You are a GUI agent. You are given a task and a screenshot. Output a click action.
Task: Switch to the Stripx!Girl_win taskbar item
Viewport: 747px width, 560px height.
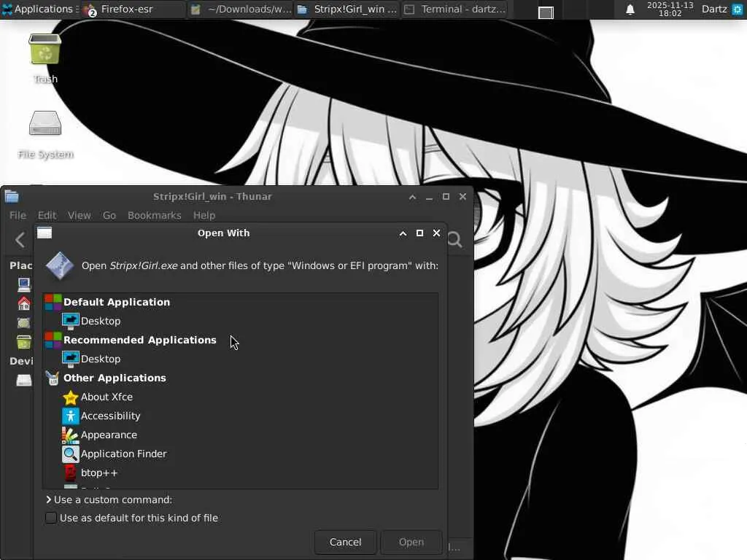point(347,9)
